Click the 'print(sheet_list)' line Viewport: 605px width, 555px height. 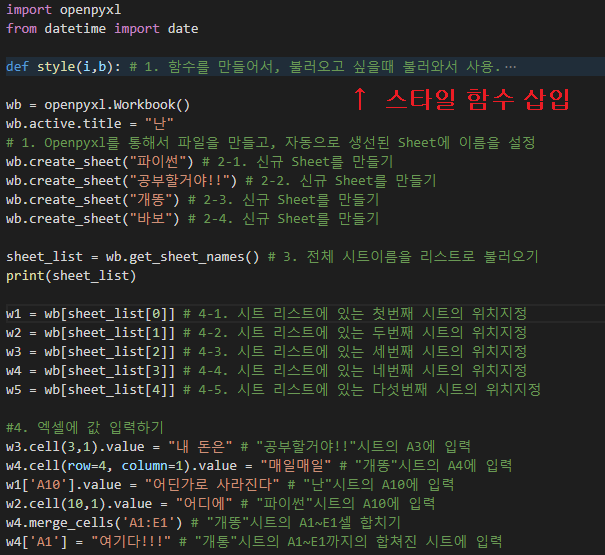pyautogui.click(x=71, y=276)
